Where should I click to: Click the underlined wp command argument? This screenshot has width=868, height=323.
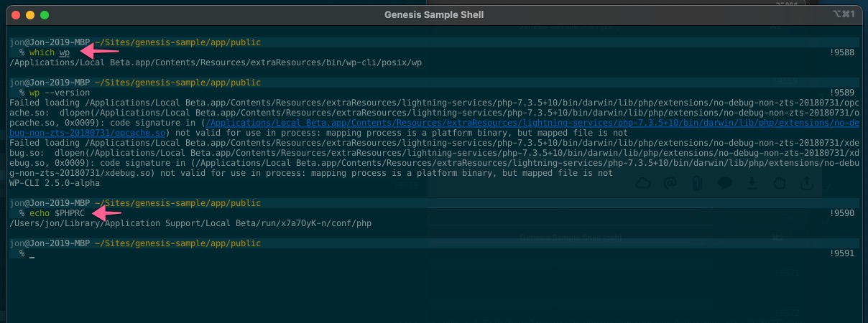[x=65, y=52]
